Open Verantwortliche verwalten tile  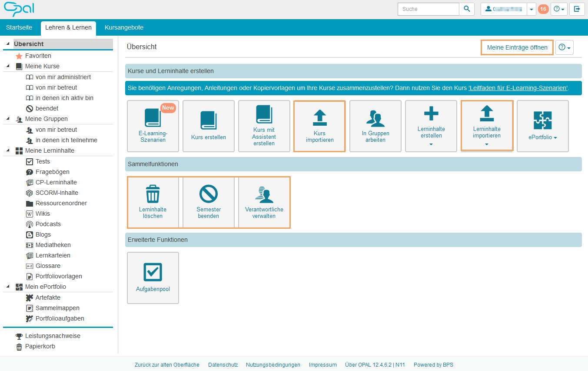(264, 202)
